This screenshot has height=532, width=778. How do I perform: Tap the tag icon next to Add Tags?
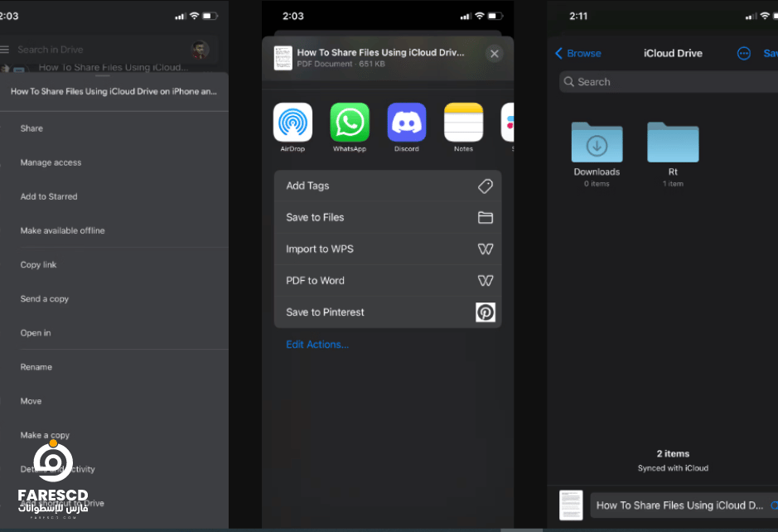(486, 186)
